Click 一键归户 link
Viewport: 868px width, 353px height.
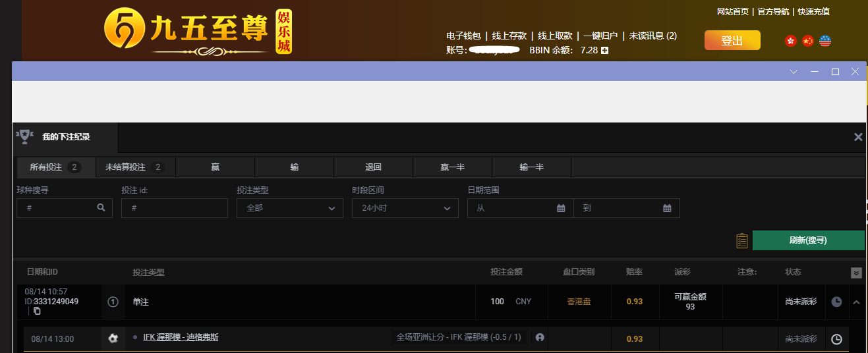click(600, 36)
